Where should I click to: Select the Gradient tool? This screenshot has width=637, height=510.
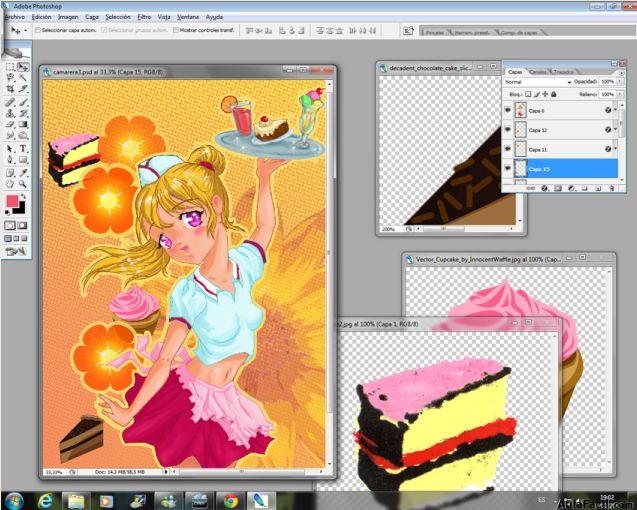[x=23, y=124]
